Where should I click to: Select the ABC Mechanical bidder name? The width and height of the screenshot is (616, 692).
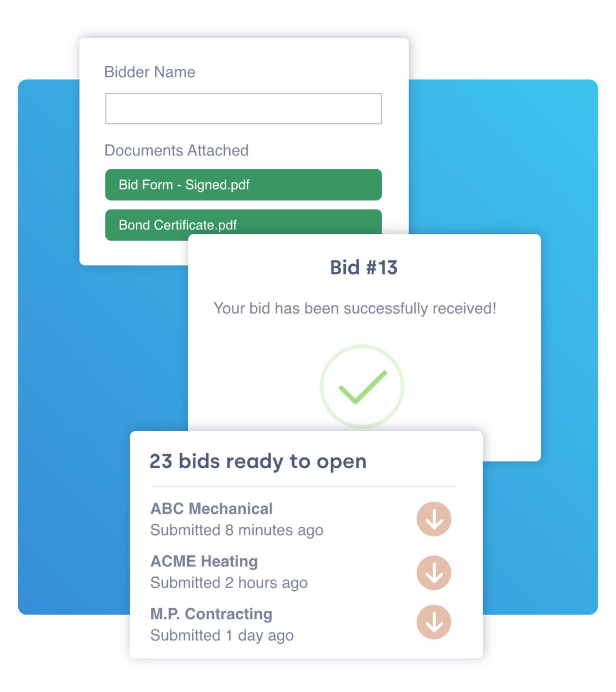[211, 509]
